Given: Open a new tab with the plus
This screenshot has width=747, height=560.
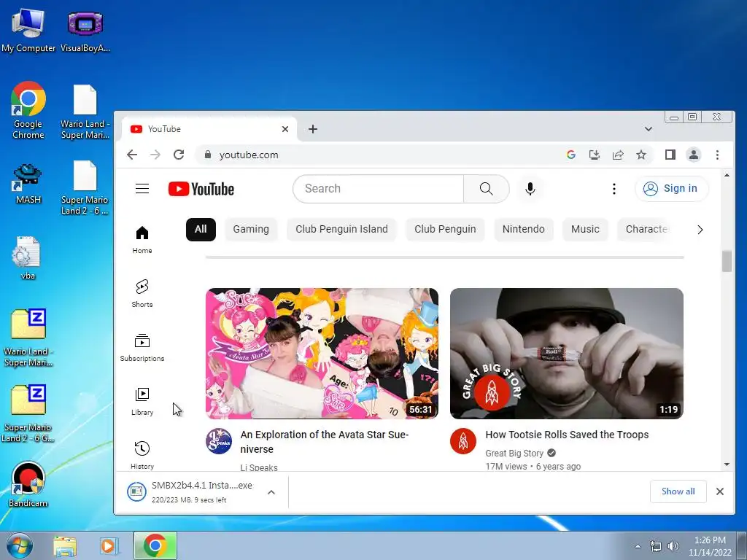Looking at the screenshot, I should click(312, 129).
